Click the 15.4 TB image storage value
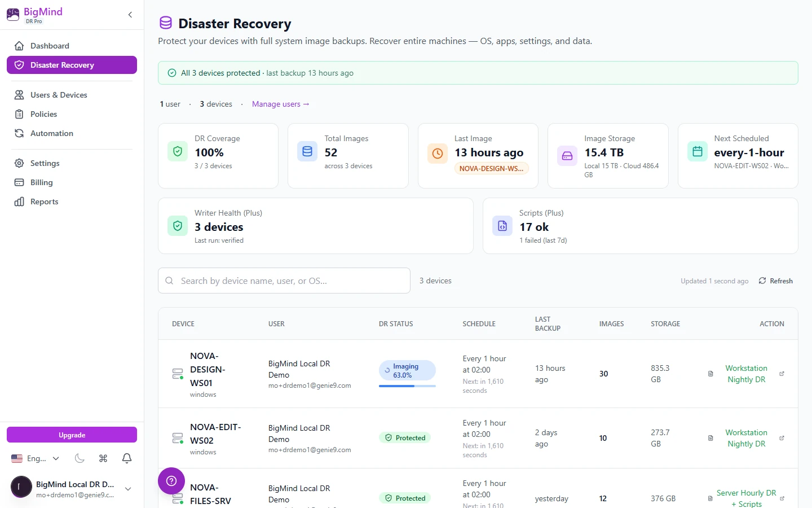812x508 pixels. coord(604,152)
